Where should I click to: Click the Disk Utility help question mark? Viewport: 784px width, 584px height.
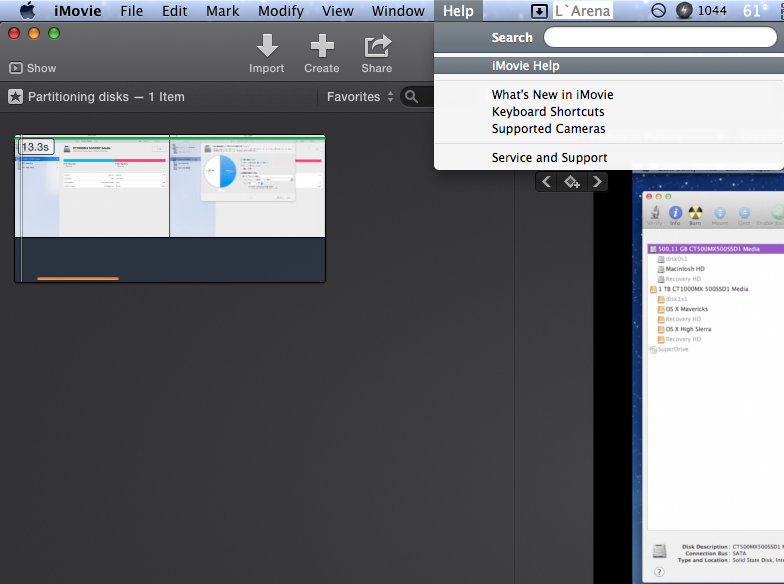pyautogui.click(x=659, y=572)
